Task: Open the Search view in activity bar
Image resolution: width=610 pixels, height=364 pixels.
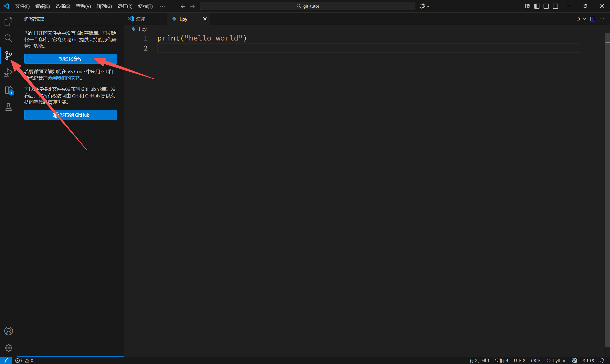Action: pos(8,38)
